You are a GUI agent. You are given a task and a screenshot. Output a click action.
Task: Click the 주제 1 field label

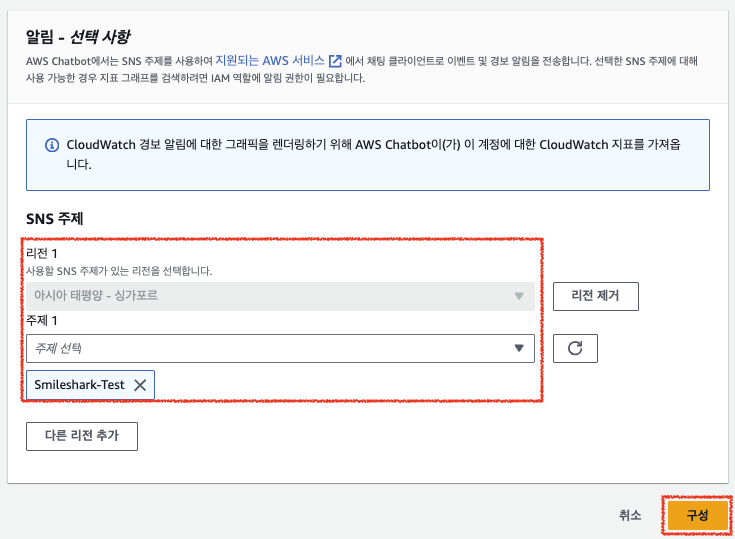42,320
